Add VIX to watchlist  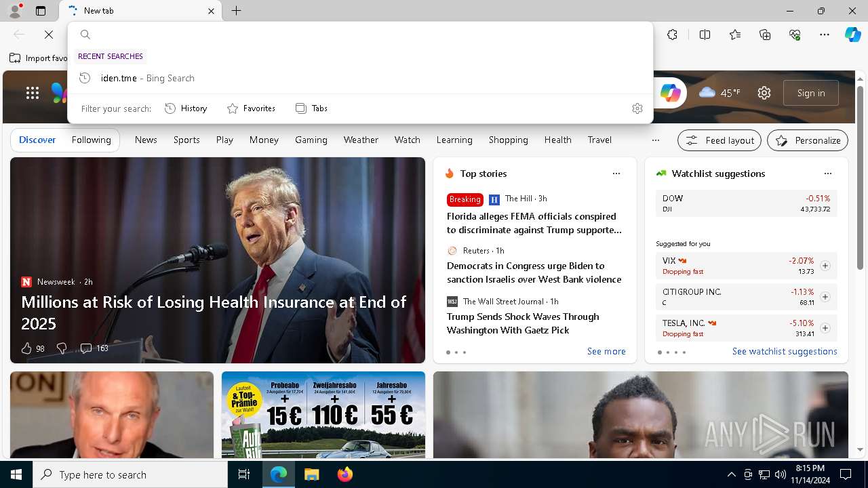coord(825,266)
